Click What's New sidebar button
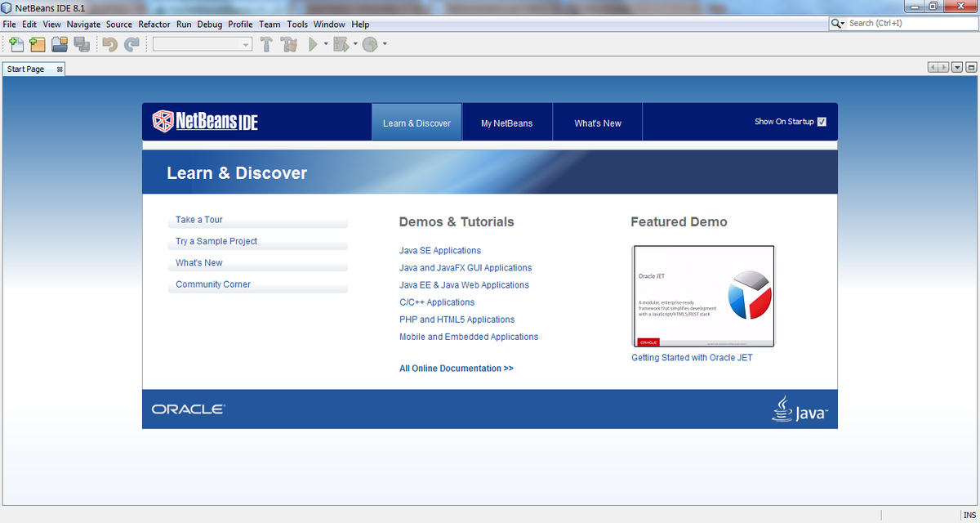Viewport: 980px width, 523px height. pyautogui.click(x=258, y=263)
